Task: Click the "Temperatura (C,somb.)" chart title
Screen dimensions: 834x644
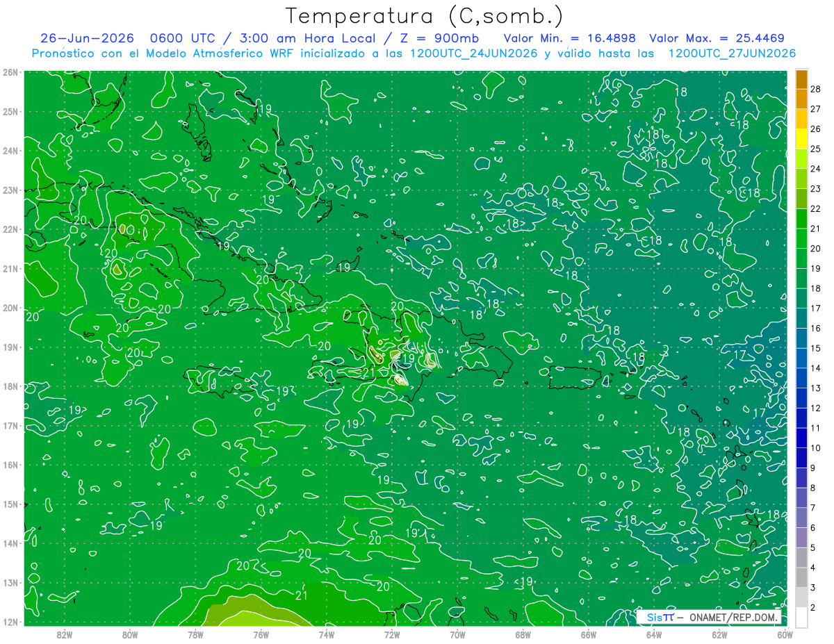Action: pos(423,16)
